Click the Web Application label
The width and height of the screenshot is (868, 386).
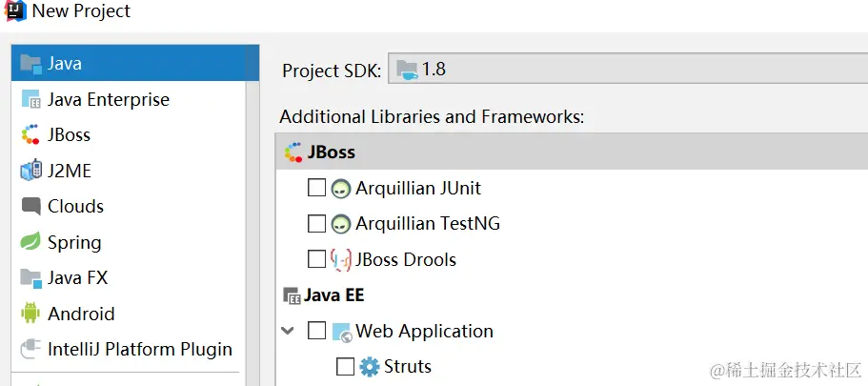(425, 331)
